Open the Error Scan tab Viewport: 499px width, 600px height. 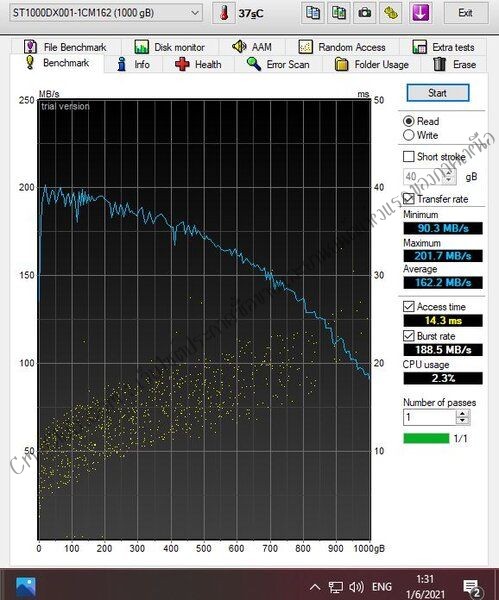coord(278,64)
